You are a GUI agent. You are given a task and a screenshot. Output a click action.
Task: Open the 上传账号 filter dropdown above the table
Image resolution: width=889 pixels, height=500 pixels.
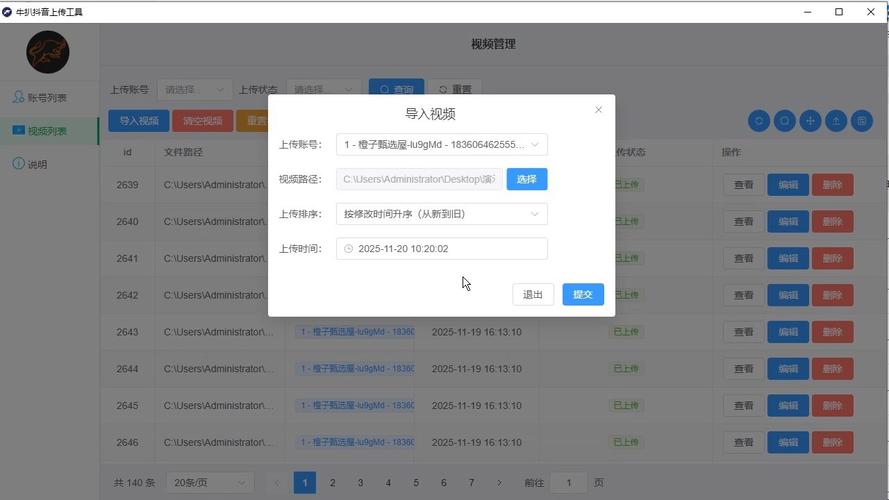point(194,90)
